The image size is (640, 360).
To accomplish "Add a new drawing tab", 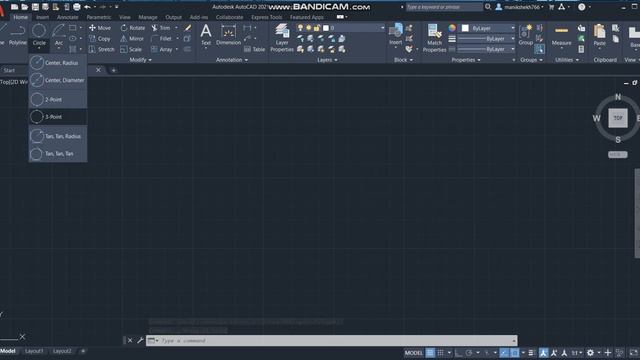I will pos(113,70).
